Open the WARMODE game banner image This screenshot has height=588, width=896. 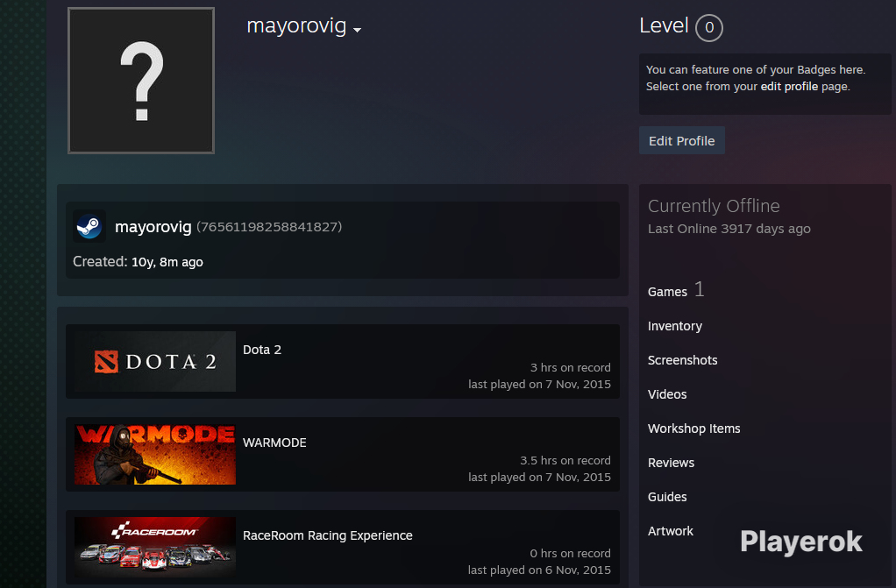tap(155, 454)
